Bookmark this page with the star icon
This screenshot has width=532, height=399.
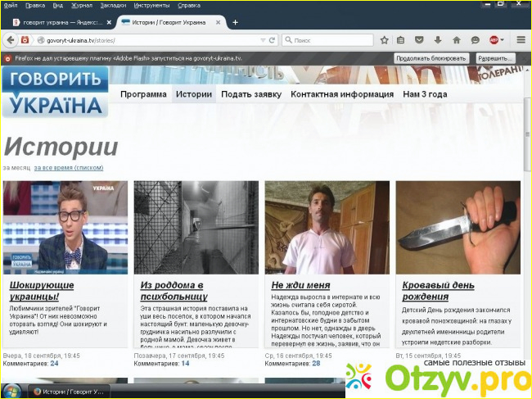click(x=384, y=39)
